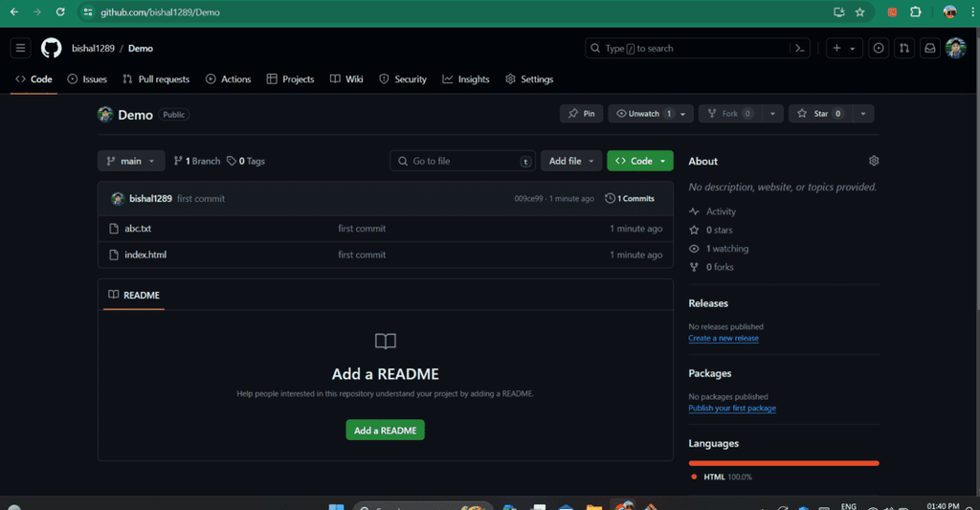Image resolution: width=980 pixels, height=510 pixels.
Task: Open the Security tab
Action: [x=403, y=79]
